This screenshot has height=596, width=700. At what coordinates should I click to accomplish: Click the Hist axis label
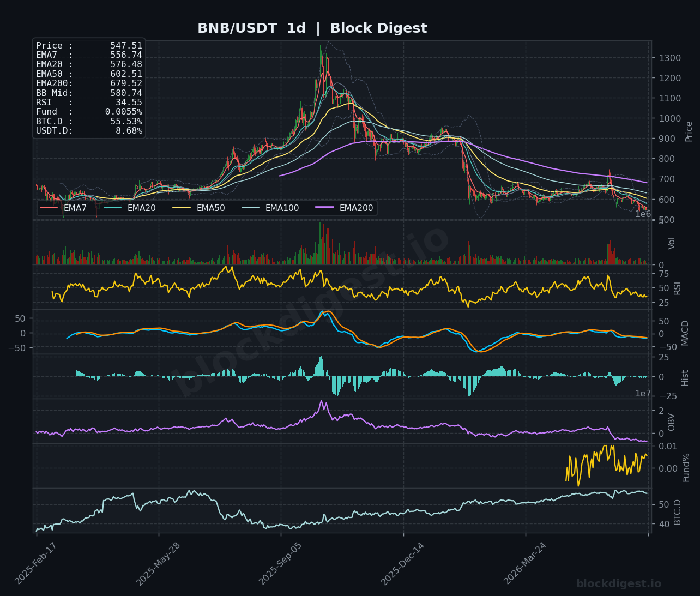[x=685, y=378]
